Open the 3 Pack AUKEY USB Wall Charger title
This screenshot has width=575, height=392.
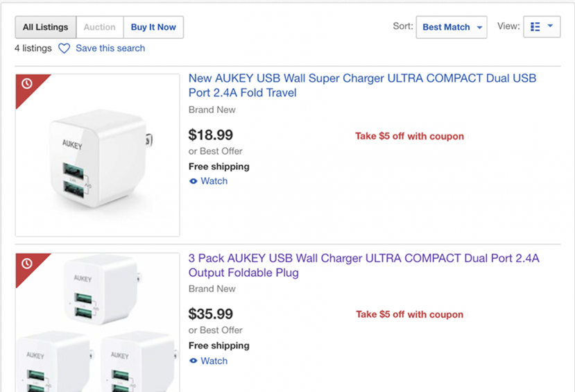pyautogui.click(x=363, y=265)
